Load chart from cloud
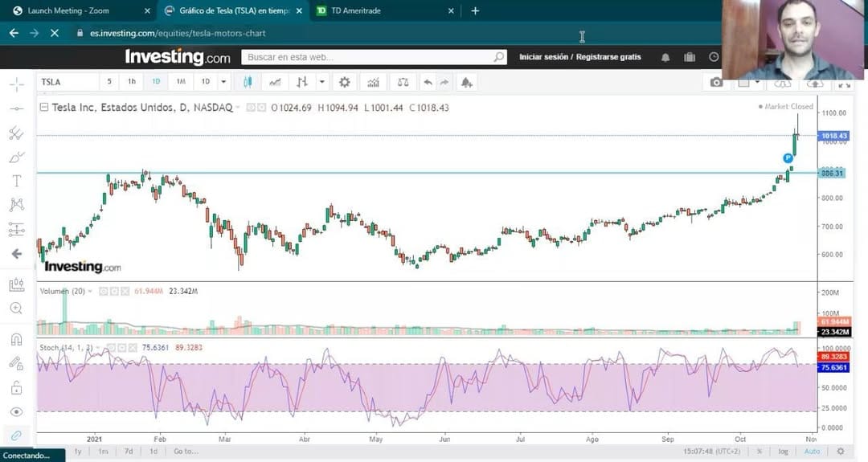The image size is (868, 462). point(782,84)
